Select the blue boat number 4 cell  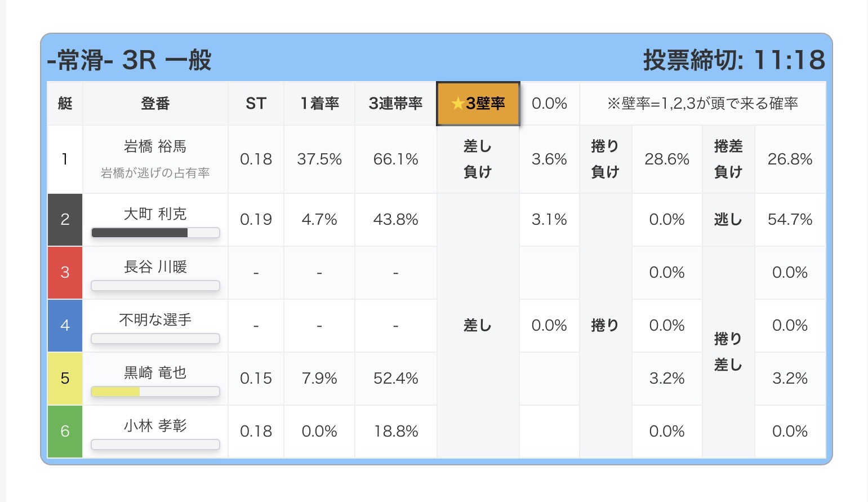pos(65,326)
